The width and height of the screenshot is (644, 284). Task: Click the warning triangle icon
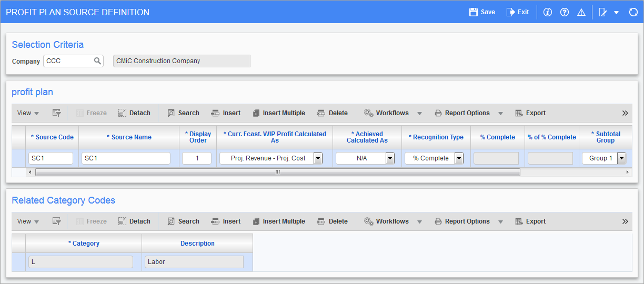point(581,12)
